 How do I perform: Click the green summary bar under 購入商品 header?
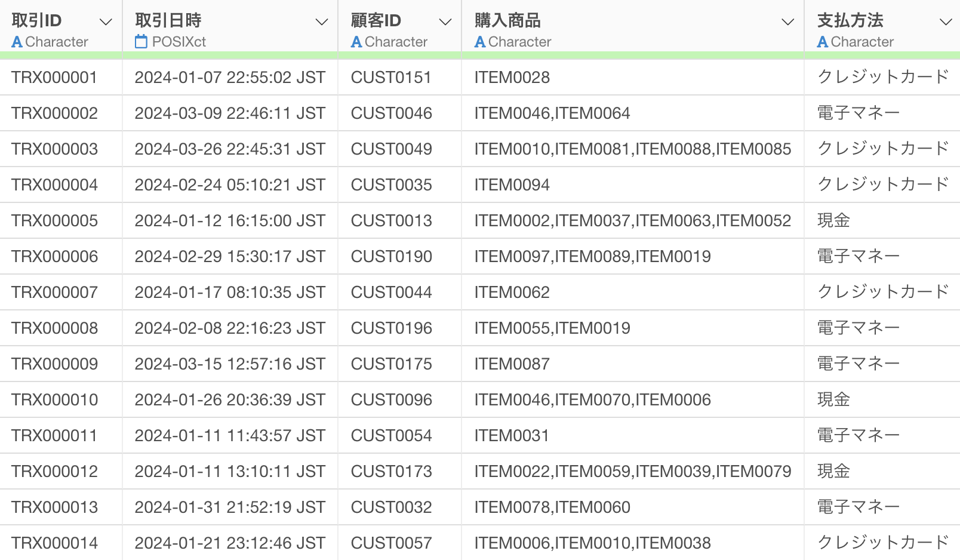[x=633, y=56]
